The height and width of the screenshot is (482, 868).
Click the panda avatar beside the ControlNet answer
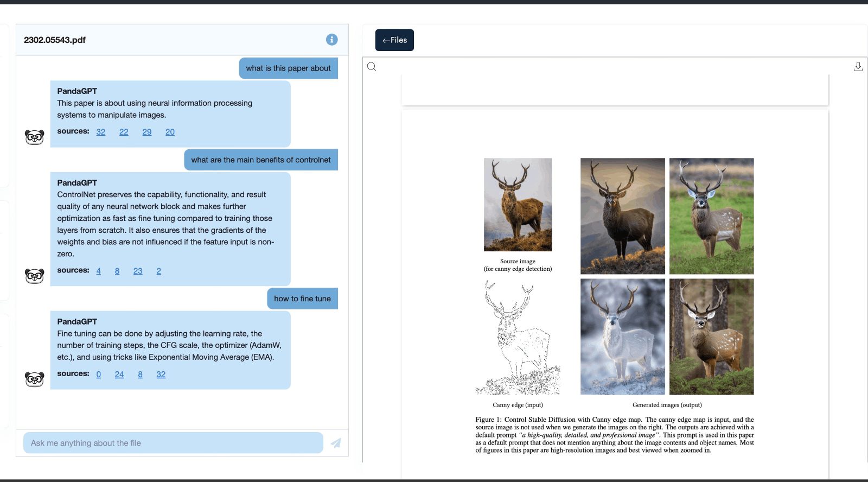[35, 276]
